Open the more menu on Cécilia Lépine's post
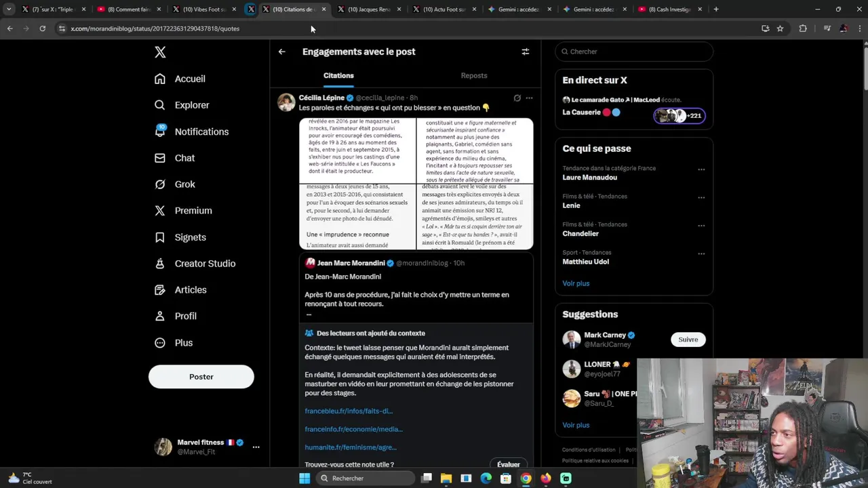Screen dimensions: 868x488 click(x=530, y=98)
